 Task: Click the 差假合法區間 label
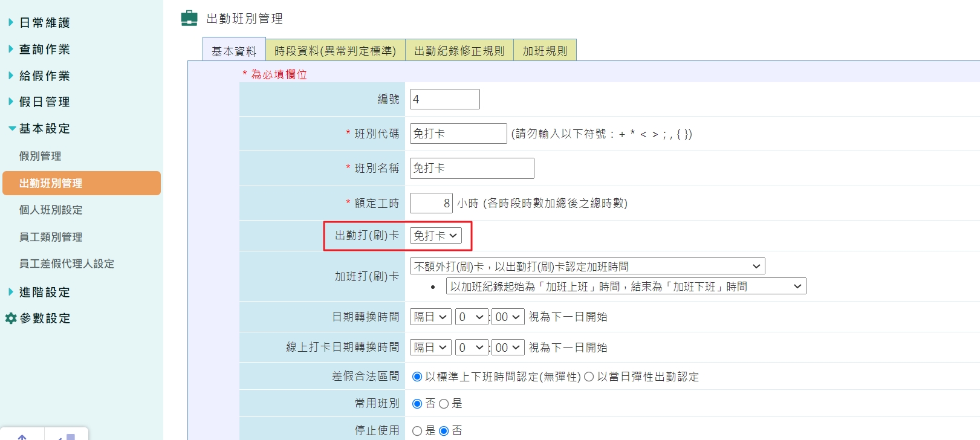pos(366,376)
